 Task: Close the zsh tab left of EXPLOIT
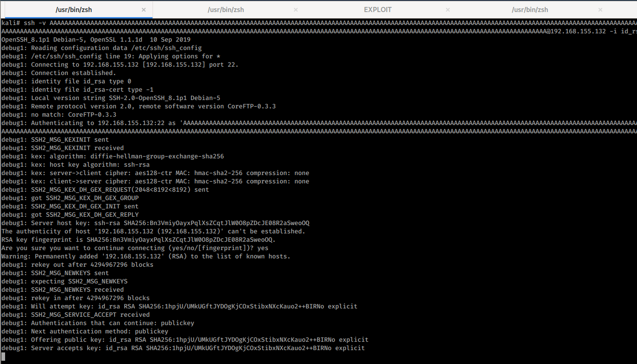(x=296, y=10)
